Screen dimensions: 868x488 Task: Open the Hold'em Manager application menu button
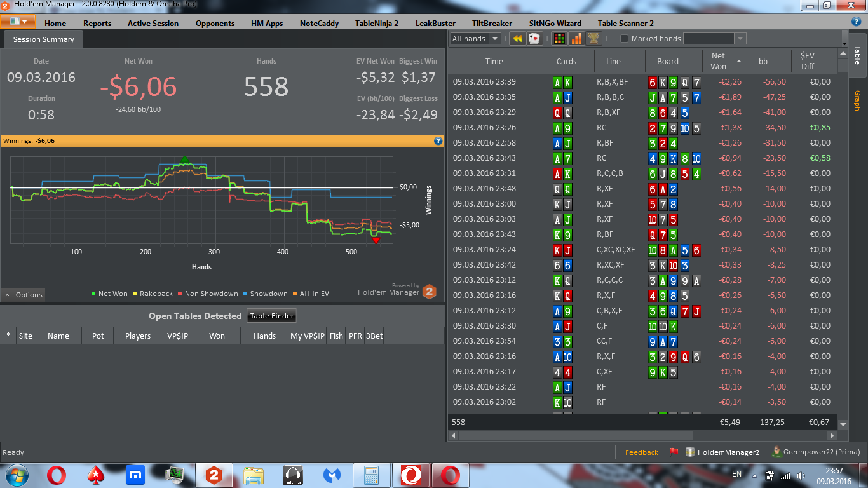click(x=18, y=21)
